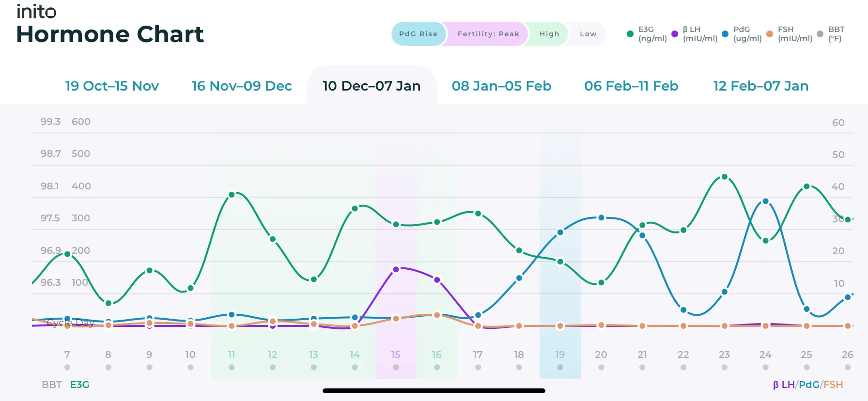
Task: Click the inito logo
Action: click(x=35, y=11)
